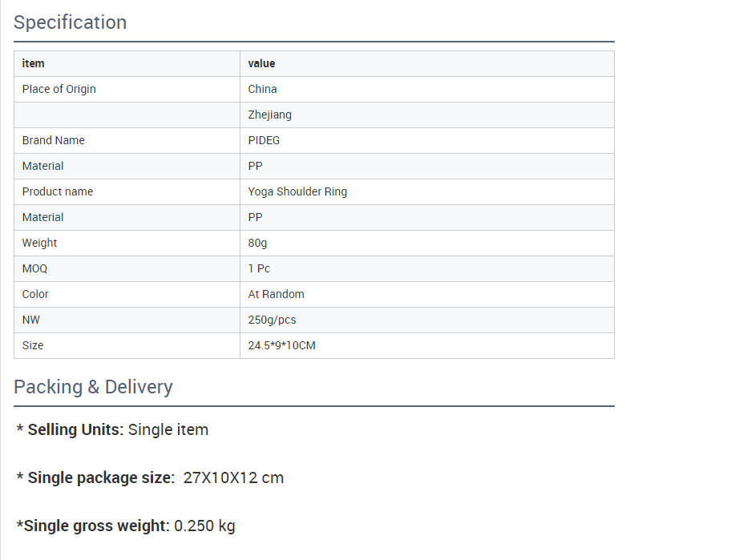Viewport: 731px width, 560px height.
Task: Select the "value" column header
Action: pyautogui.click(x=261, y=63)
